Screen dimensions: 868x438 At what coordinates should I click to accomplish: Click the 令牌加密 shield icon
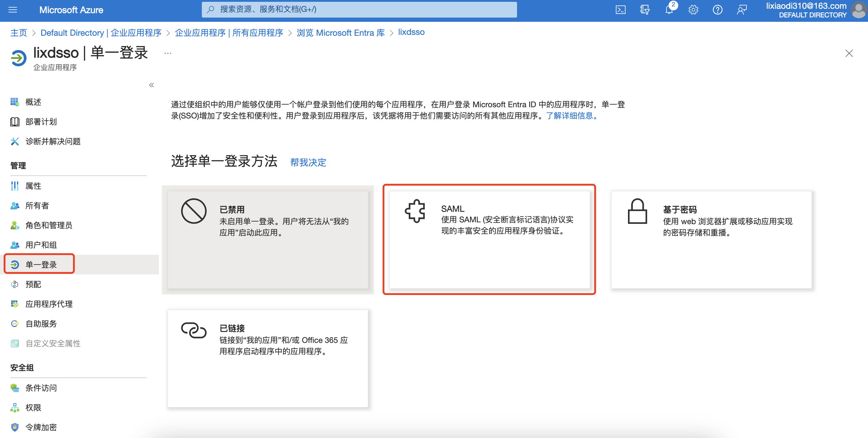pos(15,427)
